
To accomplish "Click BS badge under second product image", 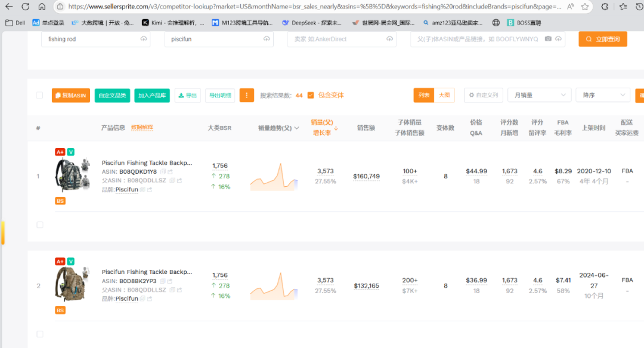I will (x=60, y=310).
